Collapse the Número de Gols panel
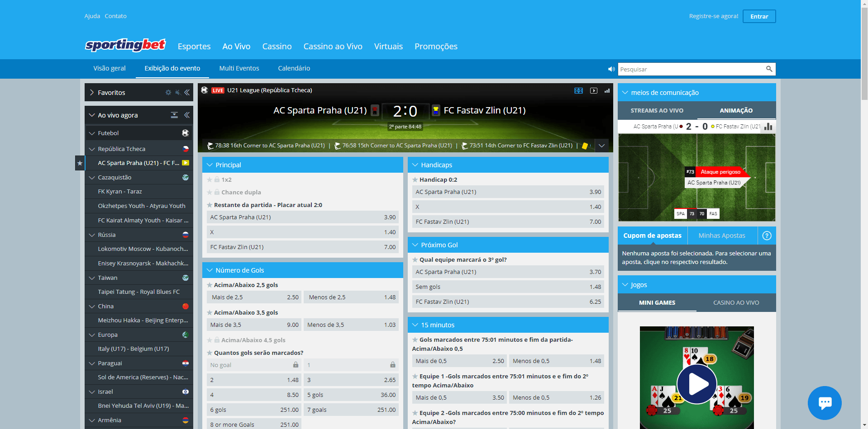This screenshot has height=429, width=868. pyautogui.click(x=210, y=270)
